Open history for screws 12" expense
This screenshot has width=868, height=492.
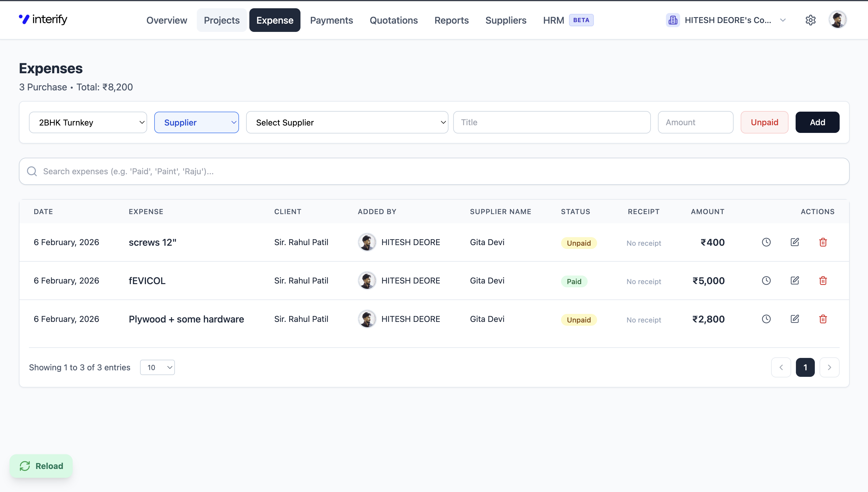point(766,242)
